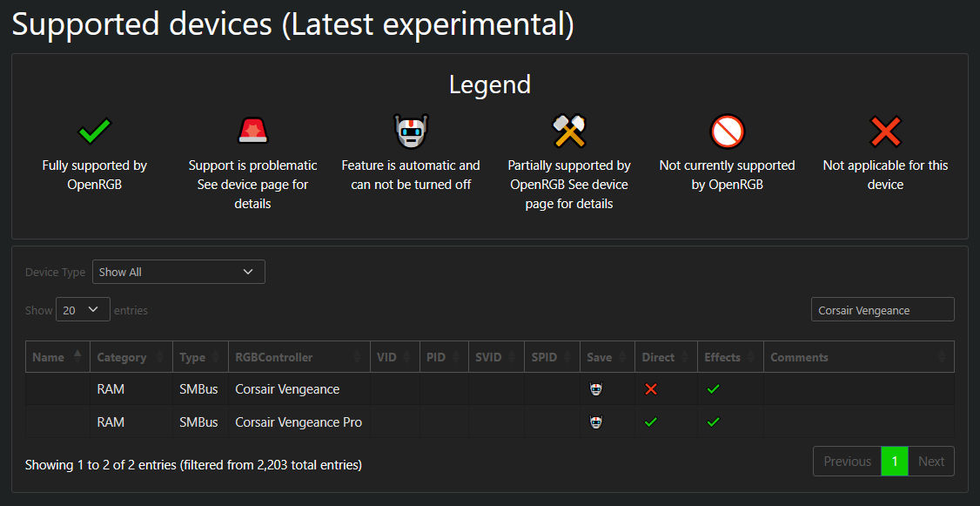This screenshot has height=506, width=980.
Task: Open the entries count dropdown showing 20
Action: pos(84,309)
